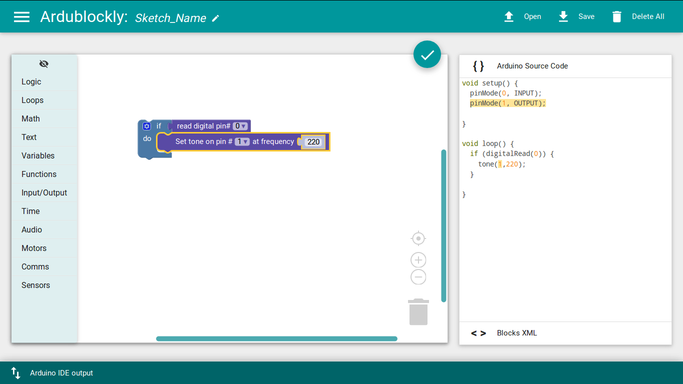
Task: Click the angle brackets XML icon
Action: pyautogui.click(x=478, y=333)
